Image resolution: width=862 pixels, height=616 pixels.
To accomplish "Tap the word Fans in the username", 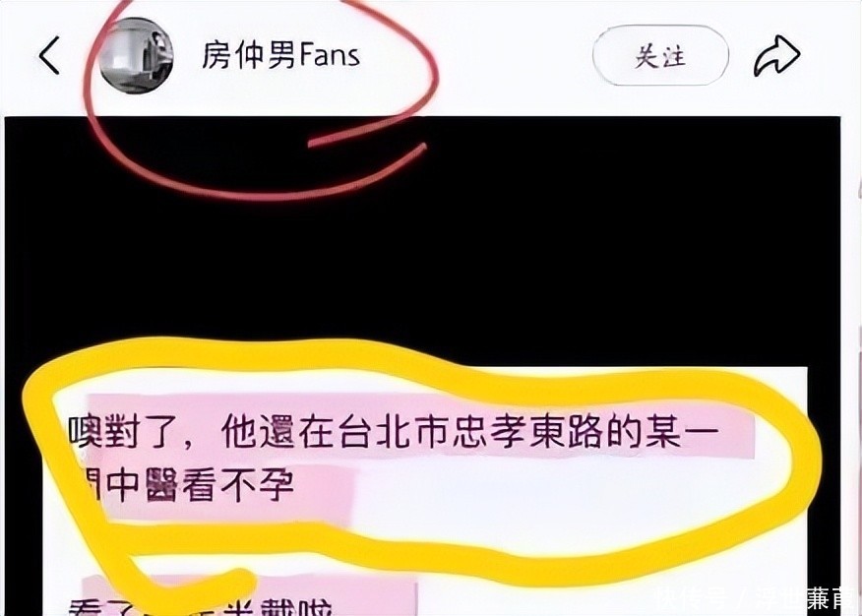I will click(331, 55).
